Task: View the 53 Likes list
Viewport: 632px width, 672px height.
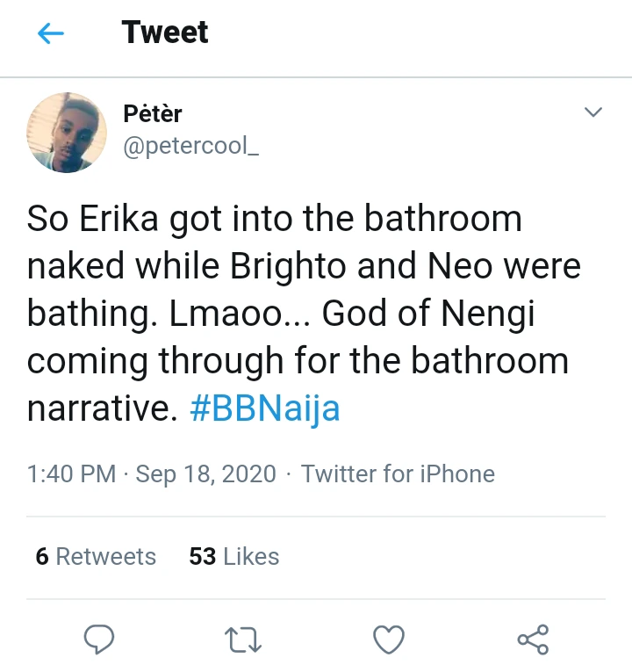Action: (234, 556)
